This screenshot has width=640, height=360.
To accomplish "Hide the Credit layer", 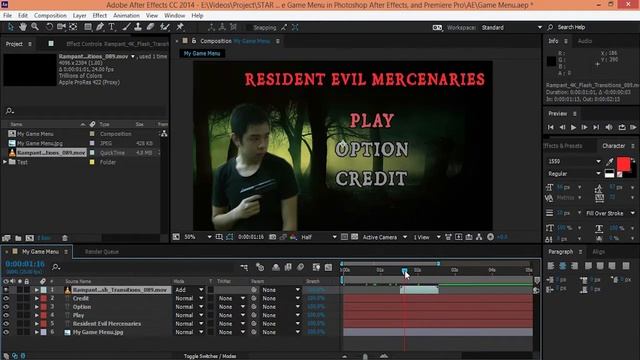I will [6, 298].
